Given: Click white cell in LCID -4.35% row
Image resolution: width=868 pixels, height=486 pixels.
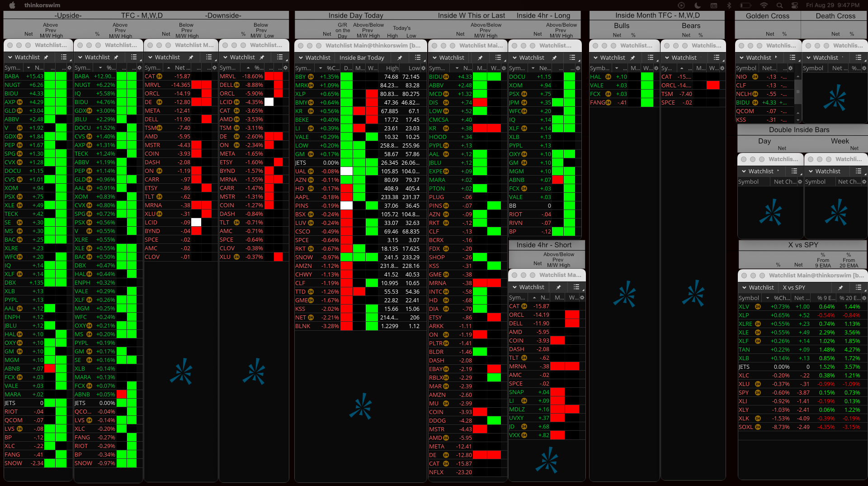Looking at the screenshot, I should [269, 102].
